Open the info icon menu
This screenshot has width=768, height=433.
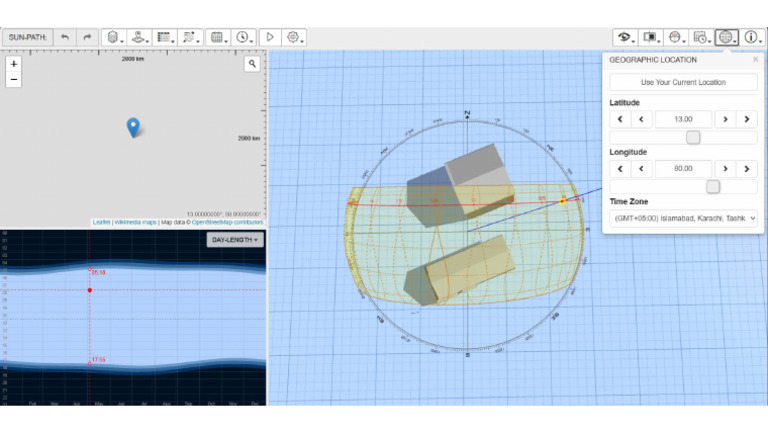point(752,37)
